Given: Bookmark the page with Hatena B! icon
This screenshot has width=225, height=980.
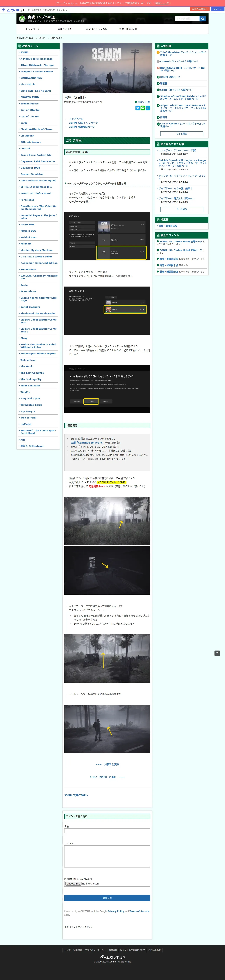Looking at the screenshot, I should [148, 108].
